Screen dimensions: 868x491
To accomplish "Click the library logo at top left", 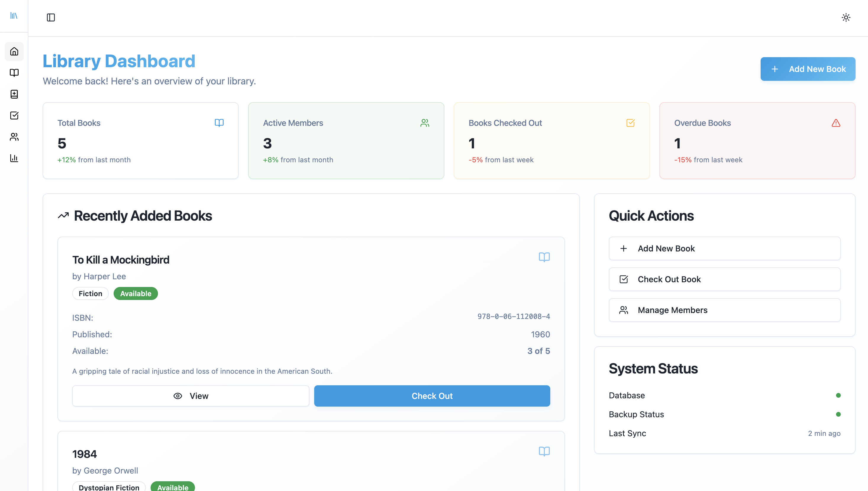I will click(14, 16).
